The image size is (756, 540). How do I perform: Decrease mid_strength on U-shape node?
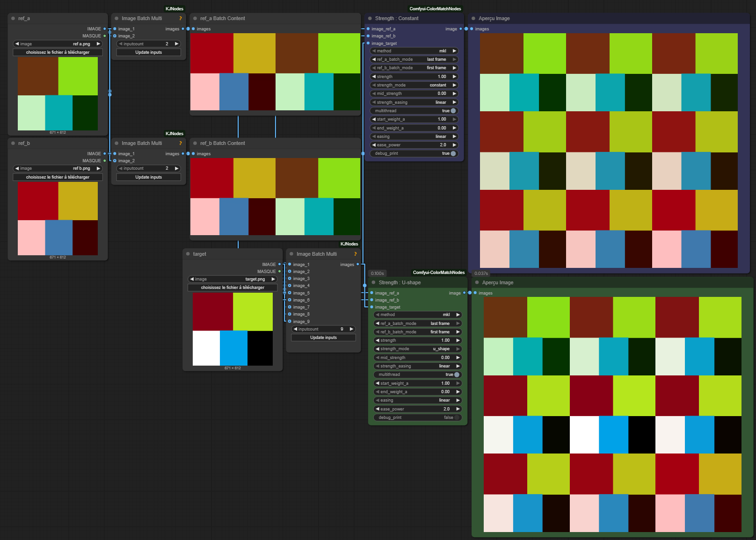point(378,358)
